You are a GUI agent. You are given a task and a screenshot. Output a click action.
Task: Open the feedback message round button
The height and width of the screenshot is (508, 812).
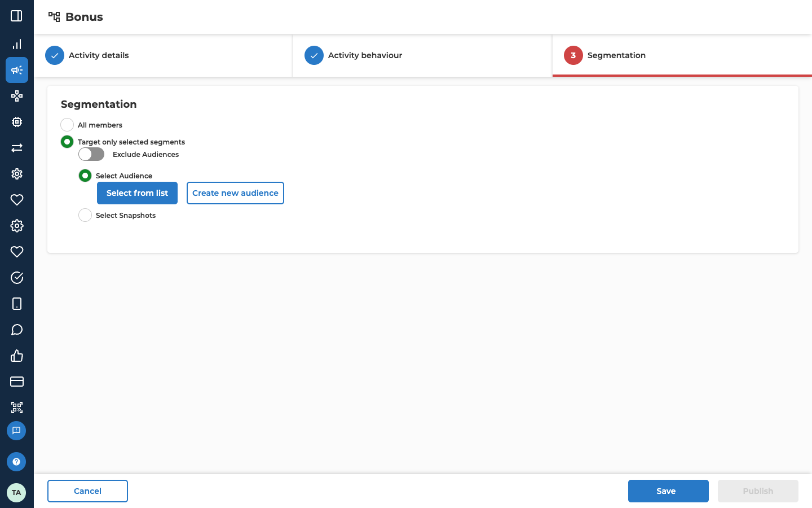pyautogui.click(x=16, y=431)
